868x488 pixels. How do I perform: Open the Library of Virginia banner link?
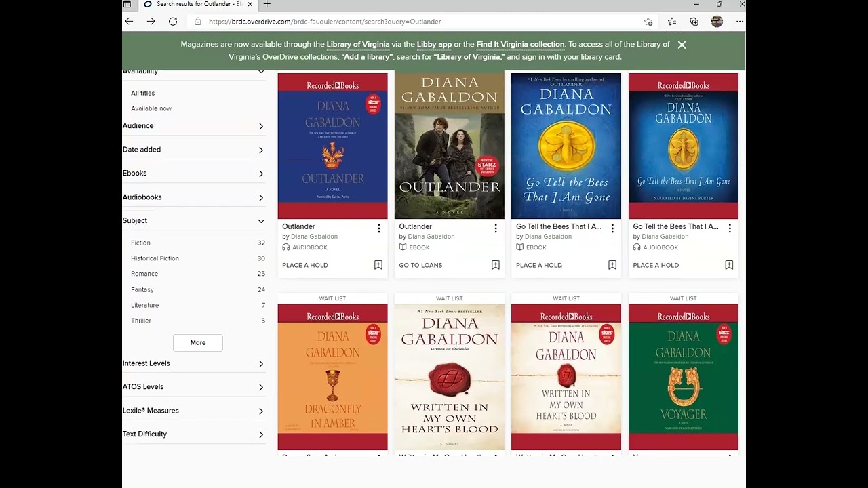pyautogui.click(x=358, y=44)
